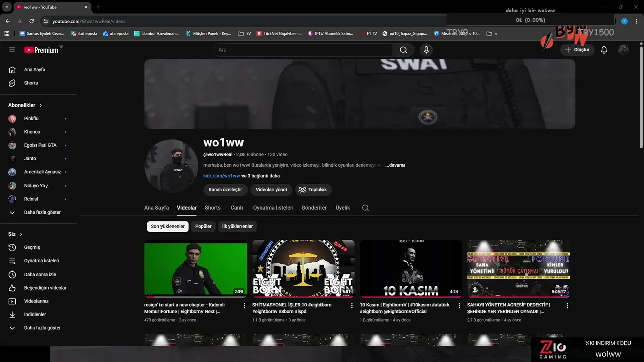Open options for SHİTMASYONEL İŞLER video
644x362 pixels.
coord(352,305)
